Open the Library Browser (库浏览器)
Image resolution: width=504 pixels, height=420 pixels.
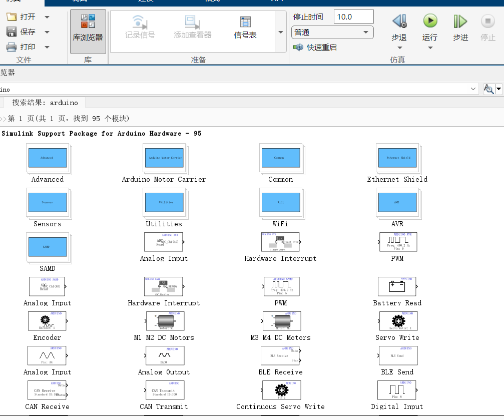pyautogui.click(x=88, y=31)
